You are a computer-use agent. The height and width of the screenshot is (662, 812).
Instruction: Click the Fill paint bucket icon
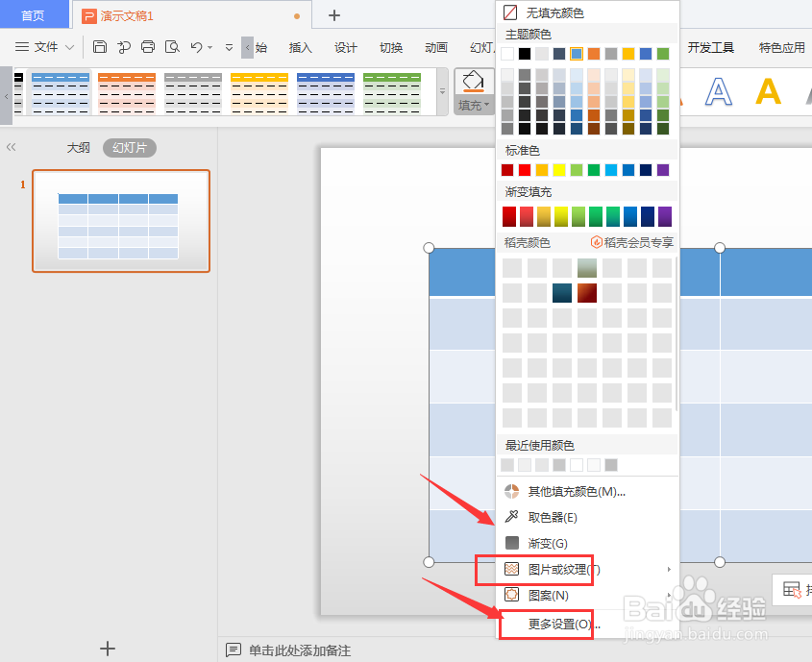click(474, 82)
